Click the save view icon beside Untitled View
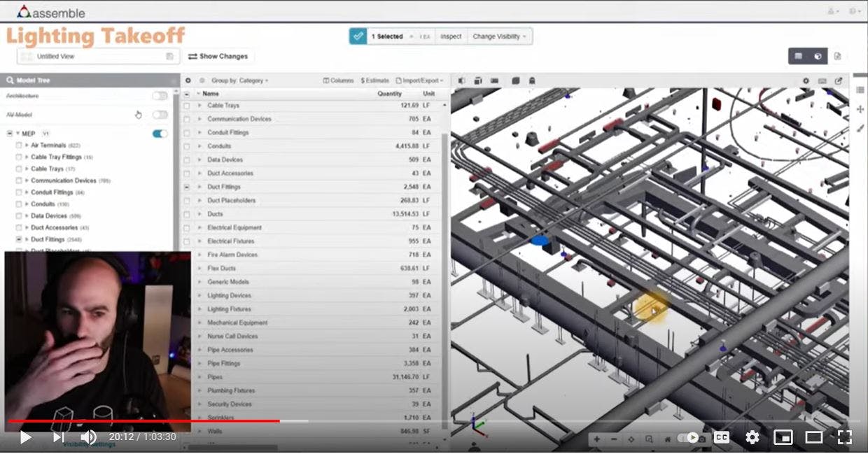 click(169, 57)
